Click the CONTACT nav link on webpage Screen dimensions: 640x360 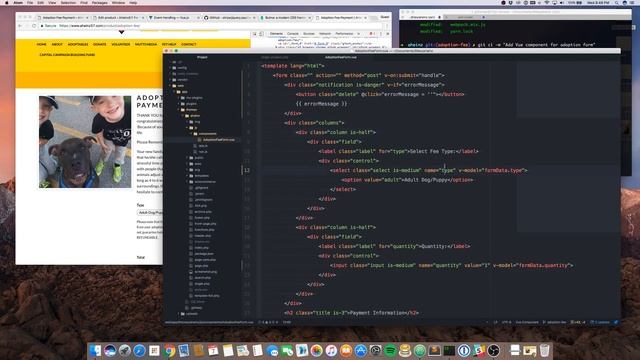(x=189, y=44)
